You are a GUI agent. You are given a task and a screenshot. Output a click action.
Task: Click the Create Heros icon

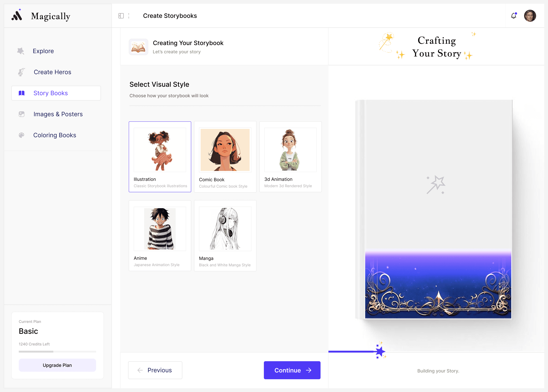21,72
